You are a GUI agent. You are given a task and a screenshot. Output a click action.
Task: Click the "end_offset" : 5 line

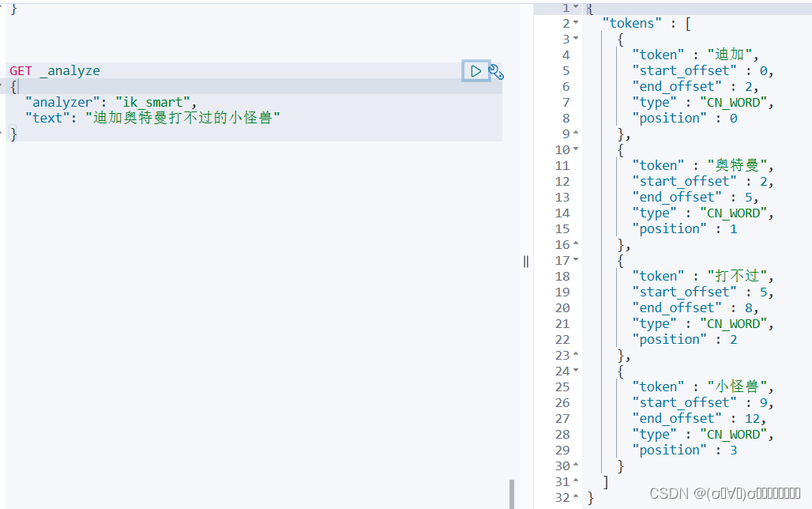point(695,197)
